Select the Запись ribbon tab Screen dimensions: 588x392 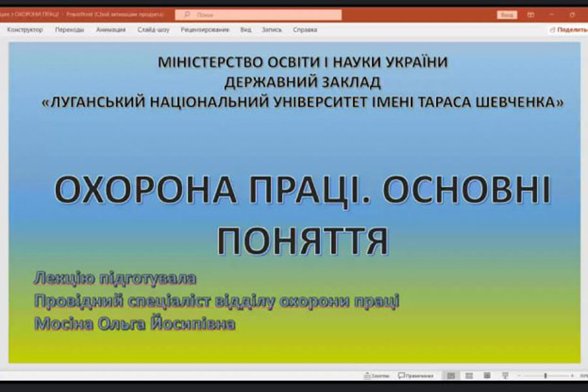pos(272,29)
